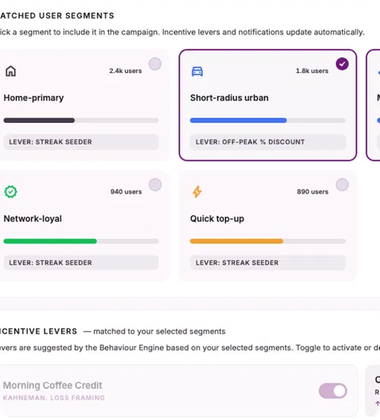This screenshot has width=380, height=420.
Task: Click the Quick top-up segment title
Action: (217, 219)
